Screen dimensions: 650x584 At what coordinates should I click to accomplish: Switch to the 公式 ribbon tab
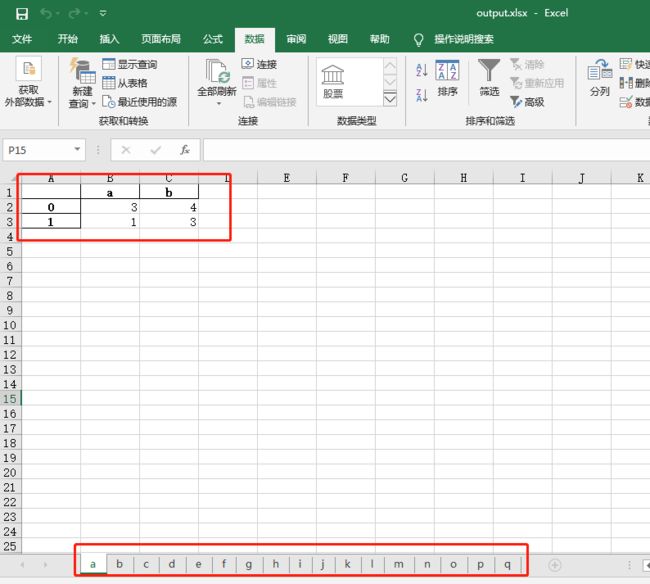click(213, 39)
